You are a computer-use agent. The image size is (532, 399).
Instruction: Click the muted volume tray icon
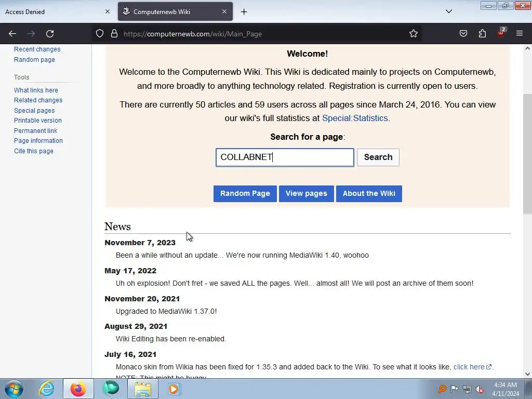pyautogui.click(x=480, y=389)
